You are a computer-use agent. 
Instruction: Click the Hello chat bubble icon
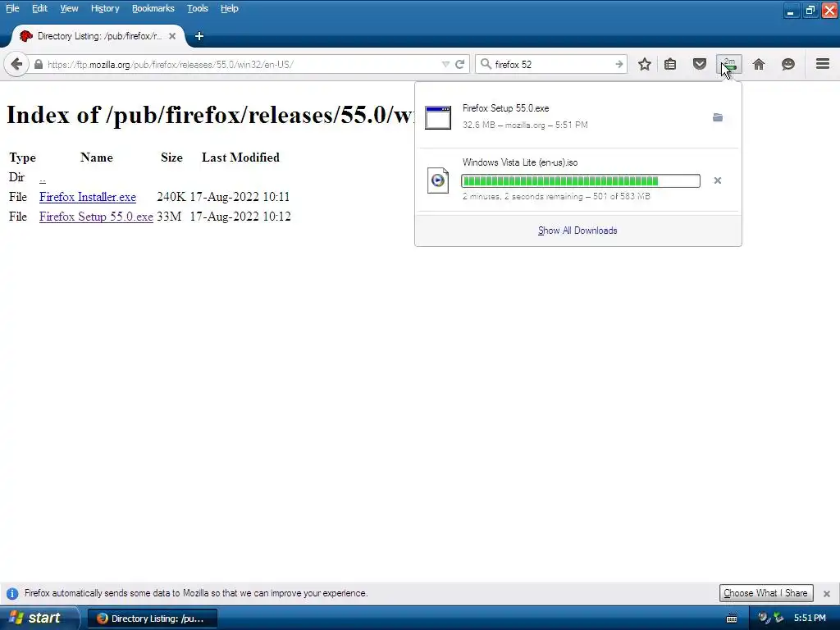click(788, 64)
